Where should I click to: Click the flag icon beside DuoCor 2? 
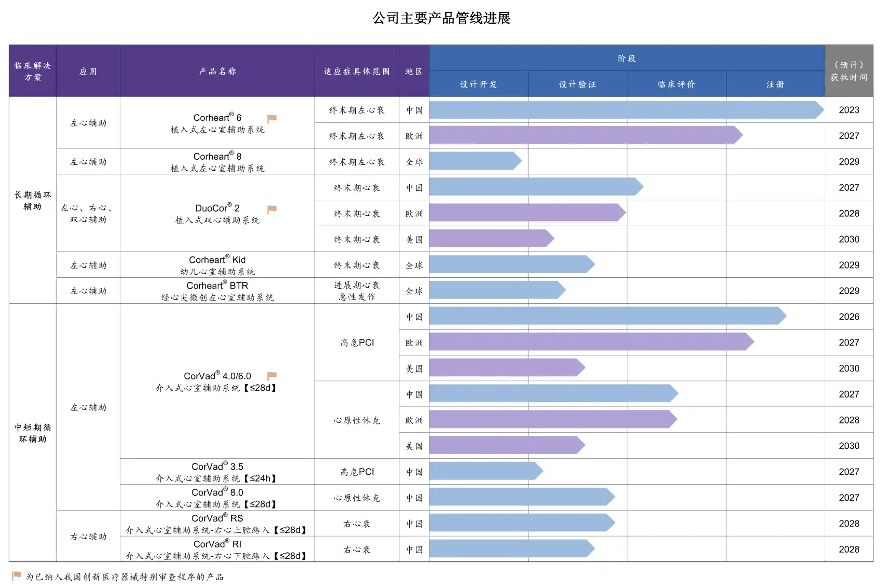[273, 208]
